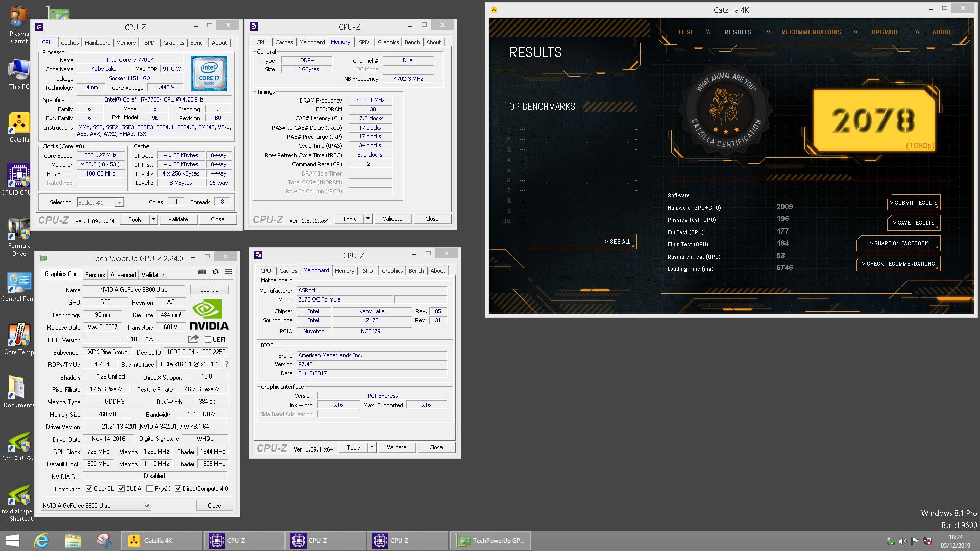Click bus interface question mark in GPU-Z
The width and height of the screenshot is (980, 551).
(x=227, y=364)
